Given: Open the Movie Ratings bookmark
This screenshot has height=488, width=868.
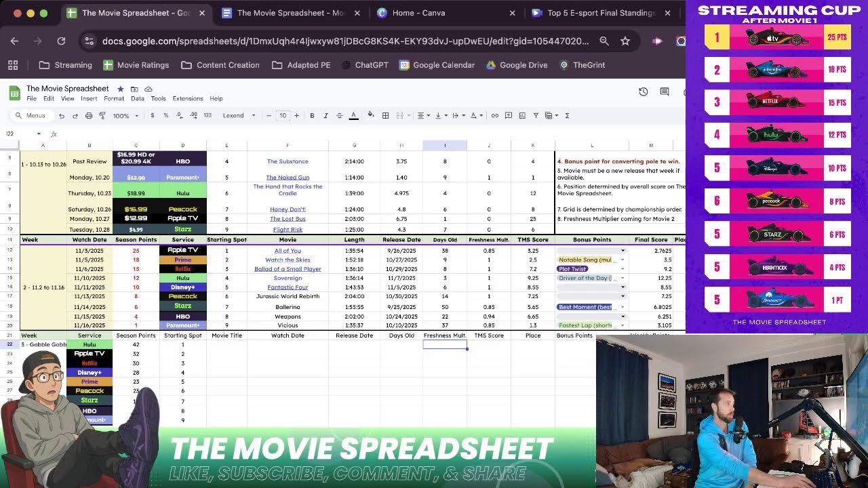Looking at the screenshot, I should click(x=136, y=65).
